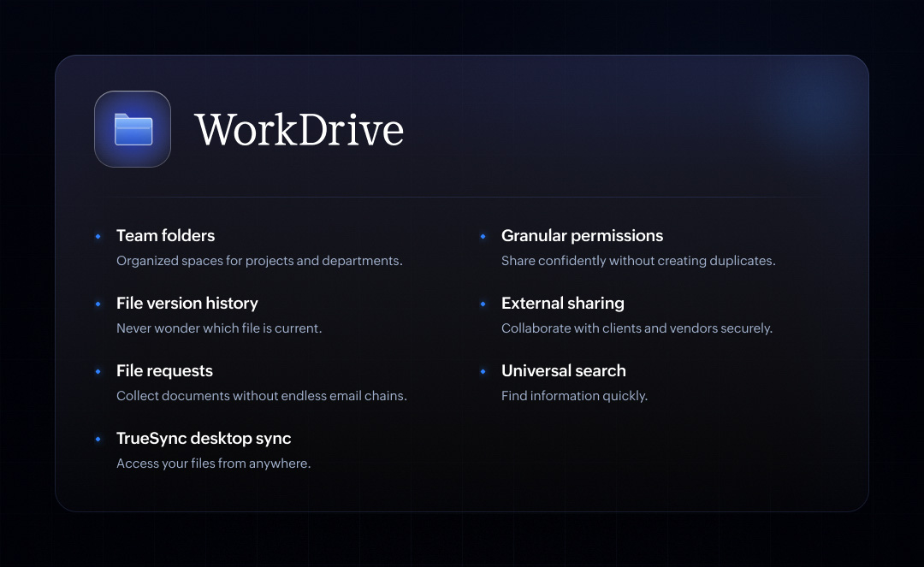Click the WorkDrive title text

299,129
